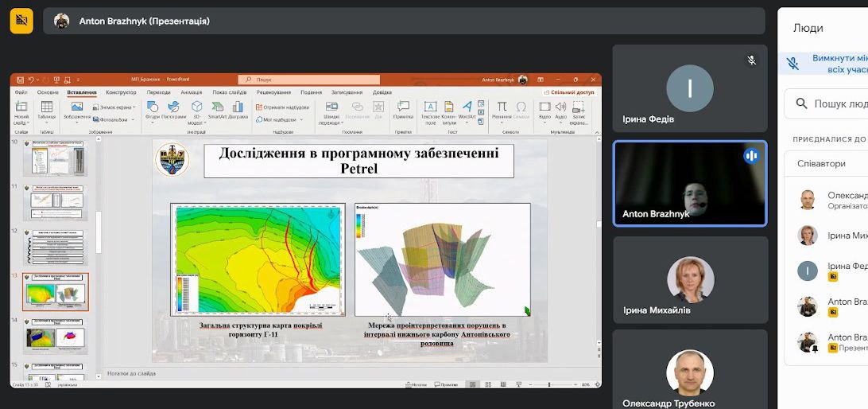This screenshot has width=868, height=409.
Task: Open the Анімація ribbon tab
Action: (191, 92)
